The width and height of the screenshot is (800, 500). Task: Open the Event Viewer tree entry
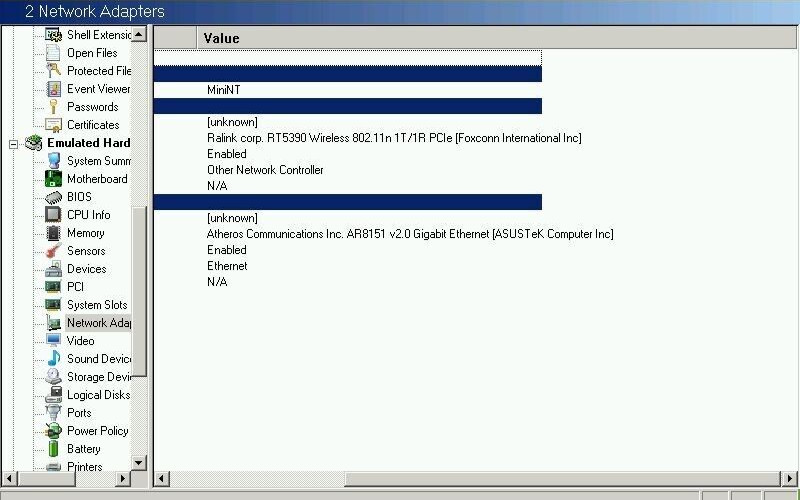point(99,89)
